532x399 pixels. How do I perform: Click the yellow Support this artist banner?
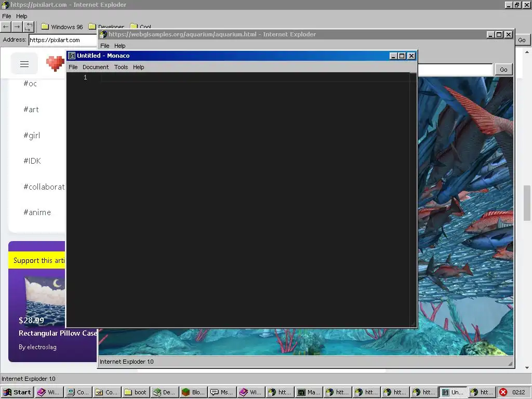point(37,260)
